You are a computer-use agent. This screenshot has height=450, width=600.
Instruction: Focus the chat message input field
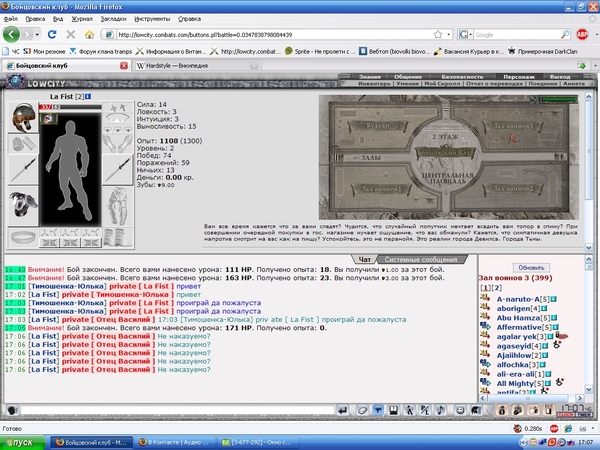tap(177, 411)
